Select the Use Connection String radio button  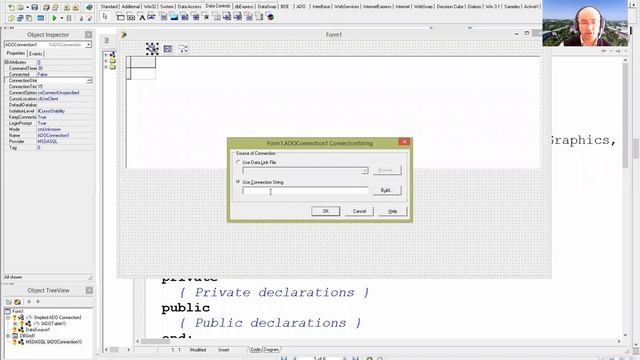pos(238,182)
